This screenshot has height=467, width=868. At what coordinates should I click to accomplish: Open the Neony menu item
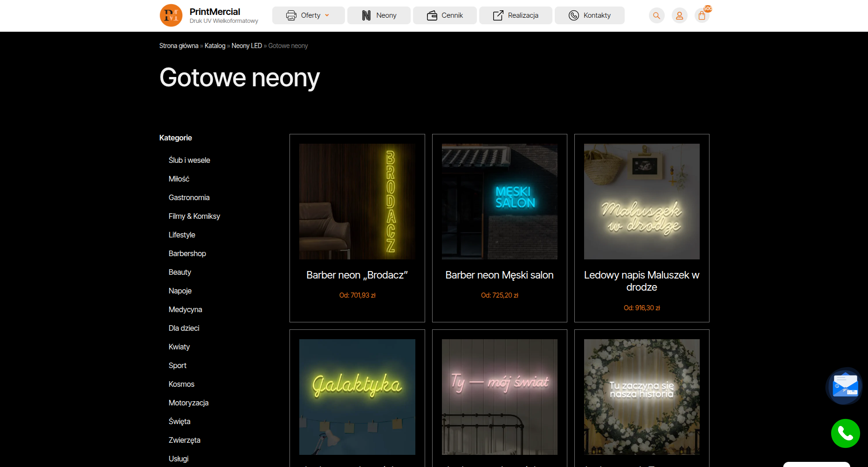click(x=379, y=15)
